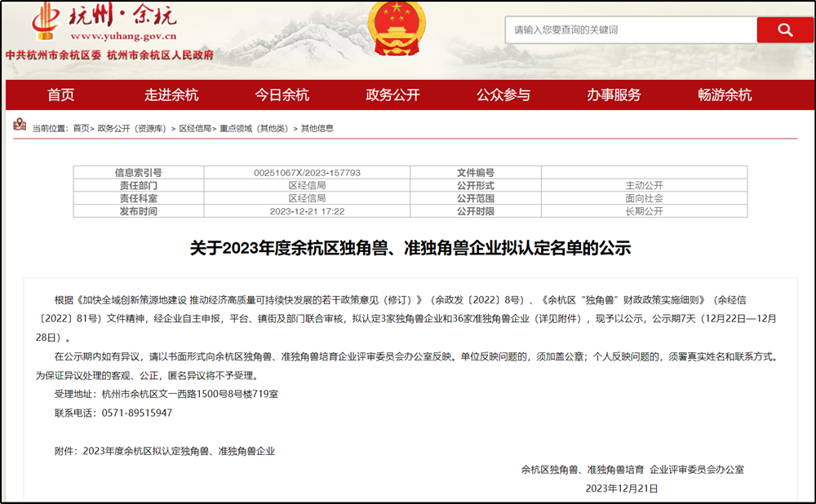Click the announcement title heading
816x504 pixels.
click(410, 248)
